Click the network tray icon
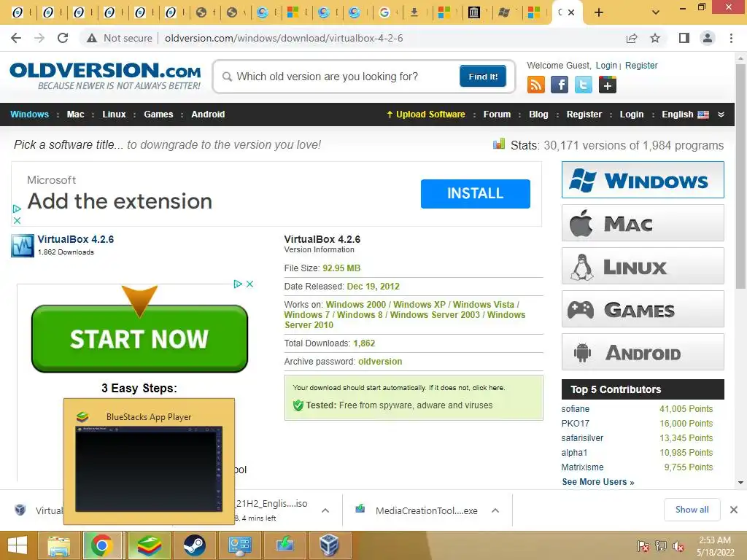Screen dimensions: 747x560 [660, 546]
